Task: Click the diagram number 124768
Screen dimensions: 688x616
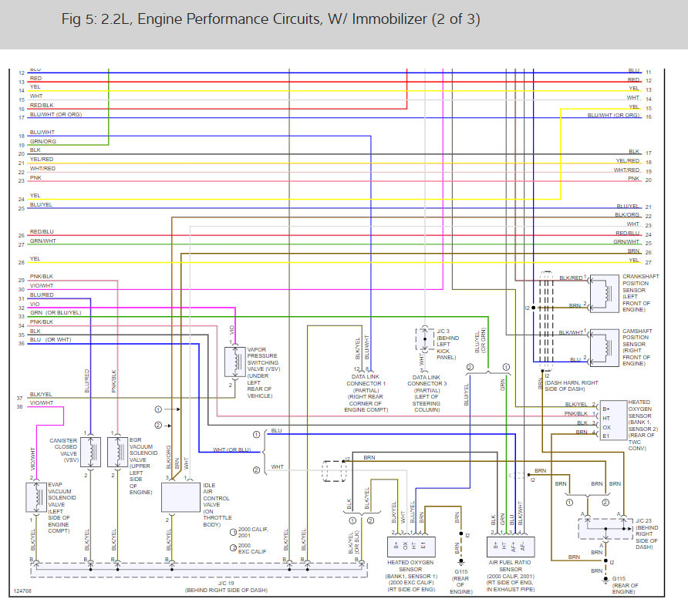Action: click(22, 591)
